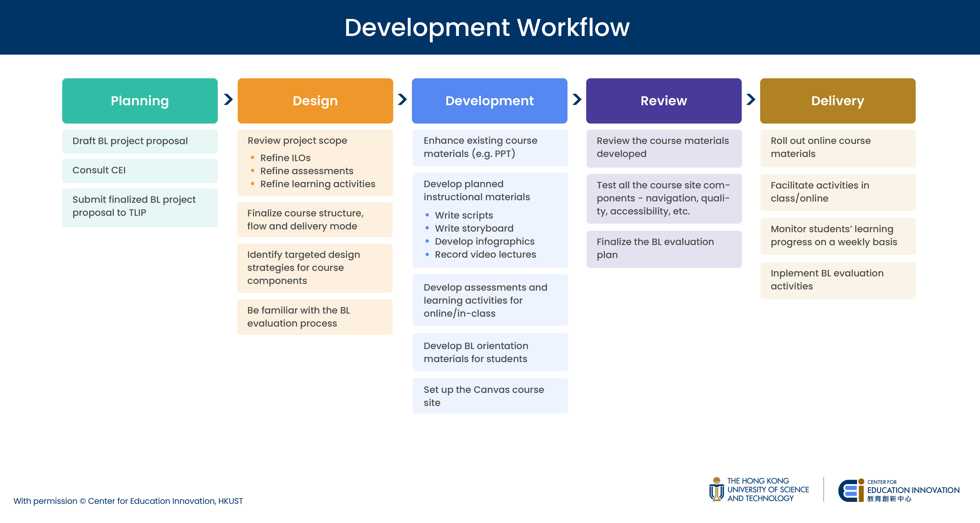This screenshot has width=980, height=523.
Task: Click 'Identify targeted design strategies' card
Action: 315,268
